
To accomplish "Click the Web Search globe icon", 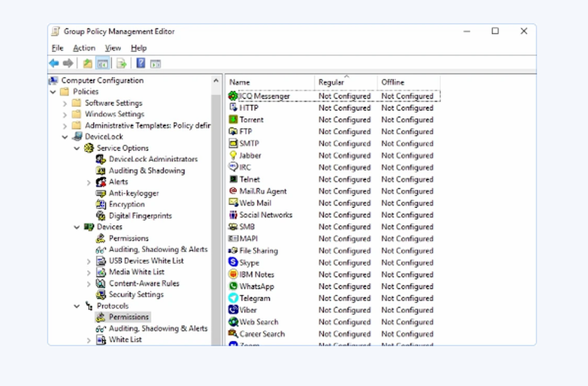I will [x=233, y=322].
